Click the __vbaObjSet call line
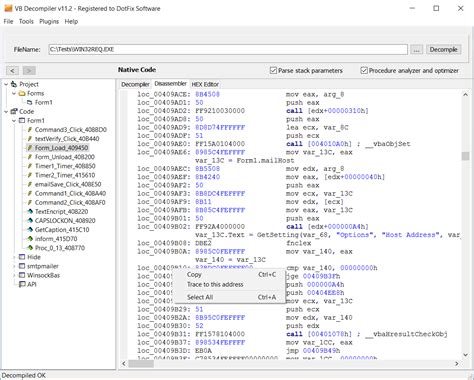Screen dimensions: 474x380 point(274,144)
